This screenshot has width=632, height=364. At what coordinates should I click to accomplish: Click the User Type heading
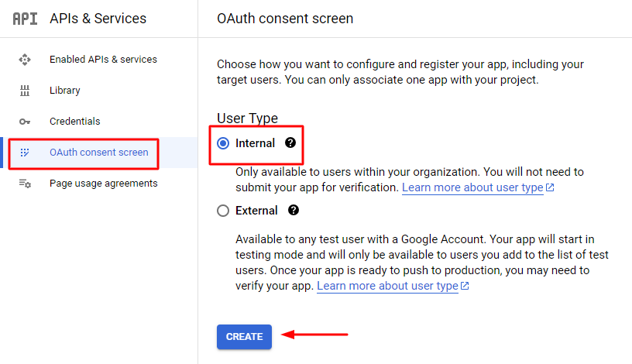248,118
